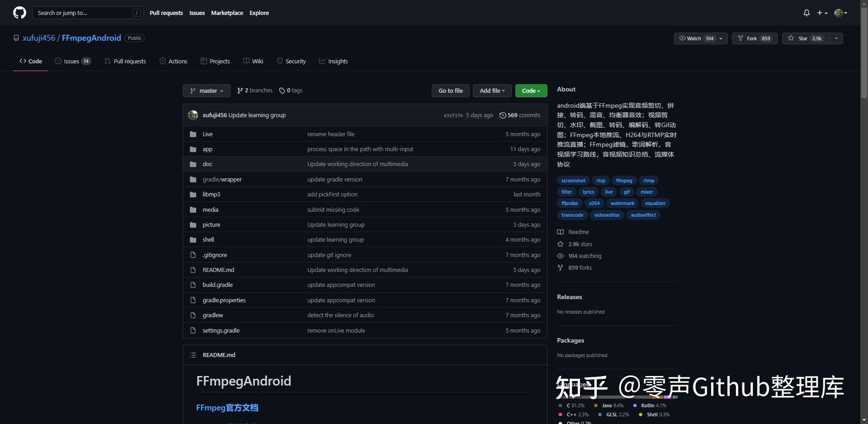The height and width of the screenshot is (424, 868).
Task: Star the FFmpegAndroid repository
Action: click(804, 38)
